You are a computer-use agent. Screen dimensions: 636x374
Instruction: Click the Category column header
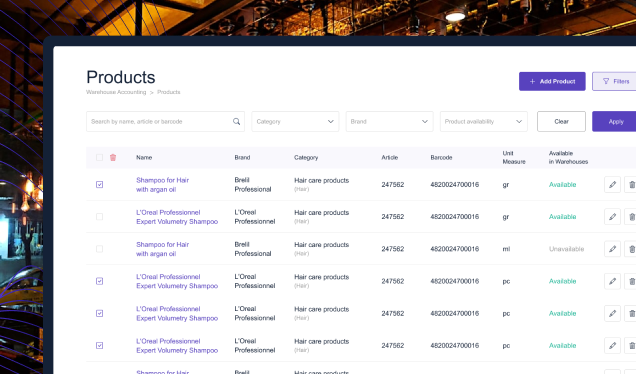306,157
